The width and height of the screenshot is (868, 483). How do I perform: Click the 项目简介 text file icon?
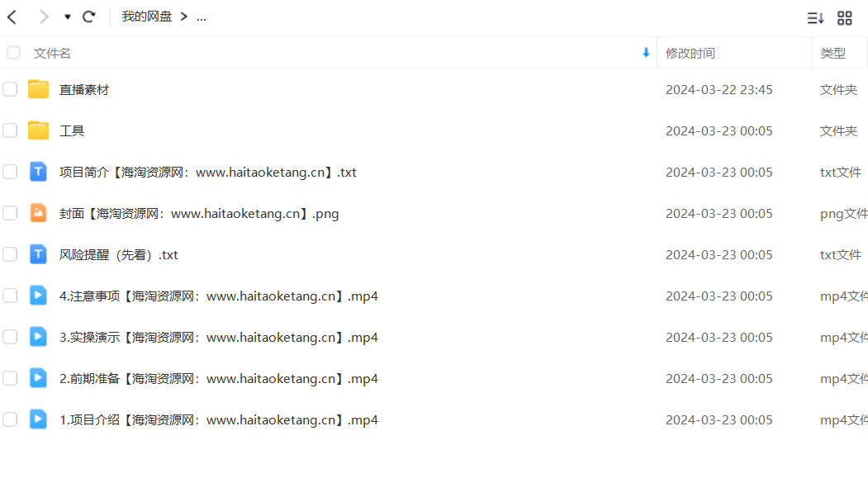[x=38, y=172]
